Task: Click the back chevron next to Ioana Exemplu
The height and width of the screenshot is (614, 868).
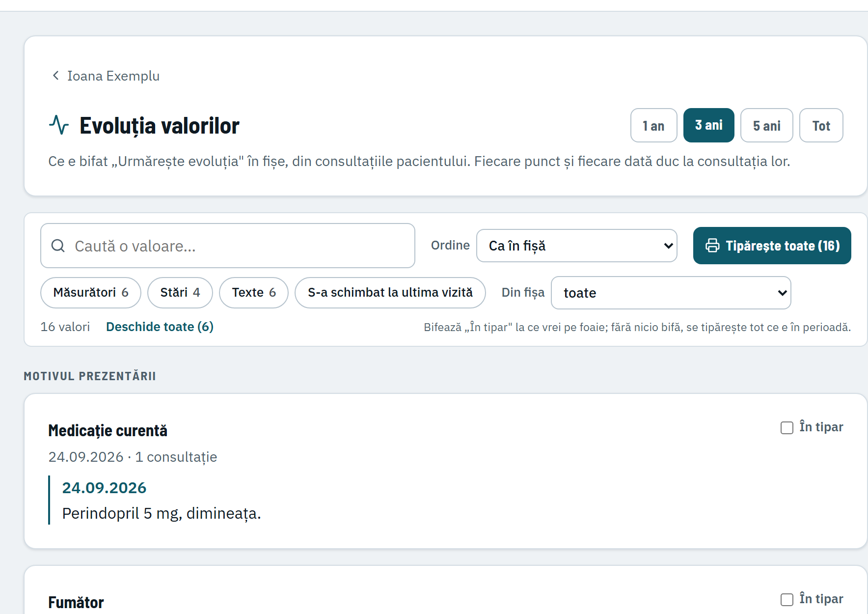Action: tap(55, 76)
